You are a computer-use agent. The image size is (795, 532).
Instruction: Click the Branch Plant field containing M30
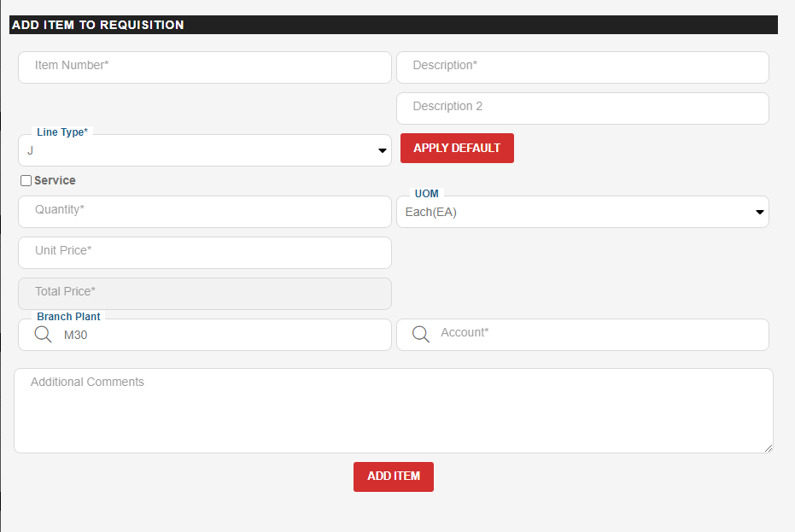[x=222, y=336]
